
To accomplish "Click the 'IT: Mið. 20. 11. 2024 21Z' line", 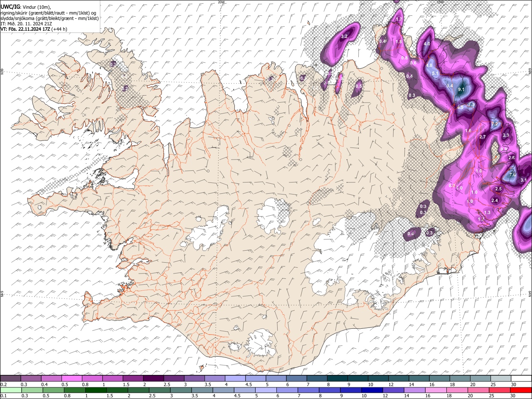I will coord(26,24).
